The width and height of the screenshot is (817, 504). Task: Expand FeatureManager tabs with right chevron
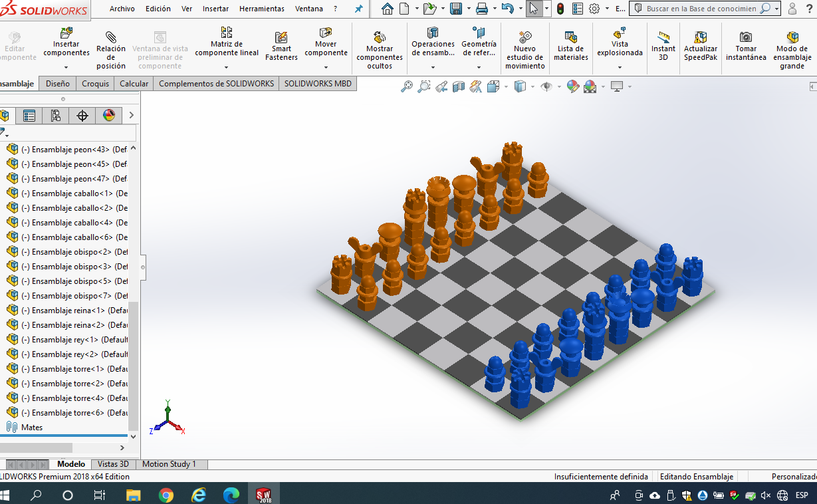coord(131,116)
